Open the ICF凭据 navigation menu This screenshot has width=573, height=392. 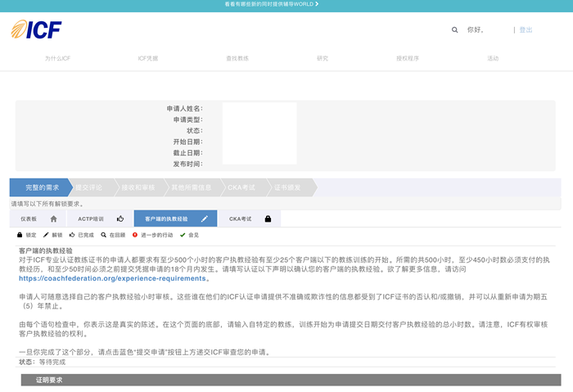(147, 59)
